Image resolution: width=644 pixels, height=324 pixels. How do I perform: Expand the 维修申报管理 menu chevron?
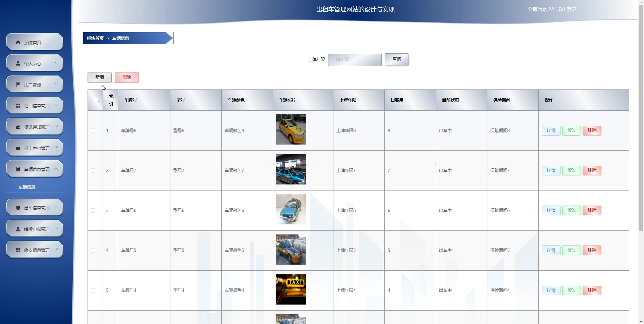click(56, 228)
